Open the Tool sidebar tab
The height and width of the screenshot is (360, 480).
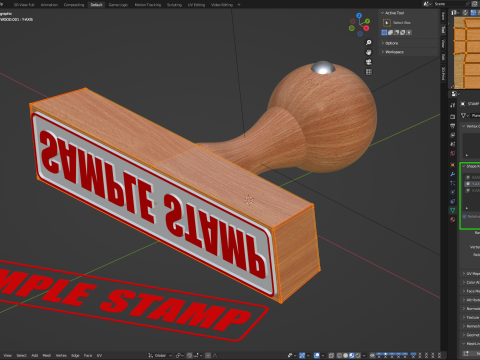pos(443,30)
